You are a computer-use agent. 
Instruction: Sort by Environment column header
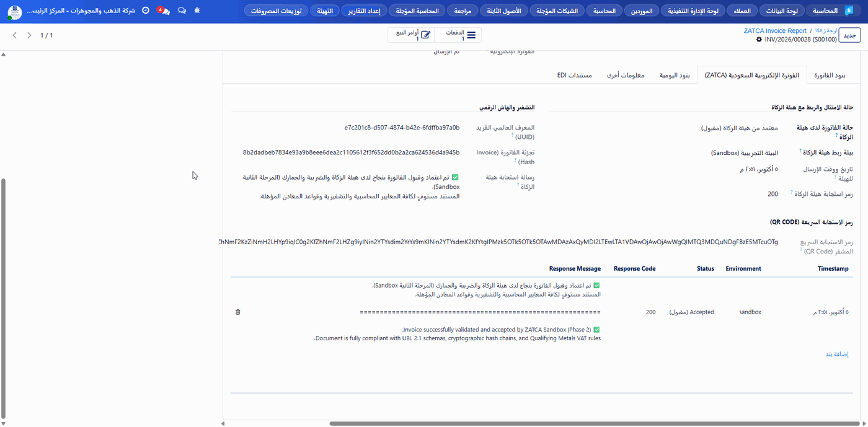tap(743, 268)
